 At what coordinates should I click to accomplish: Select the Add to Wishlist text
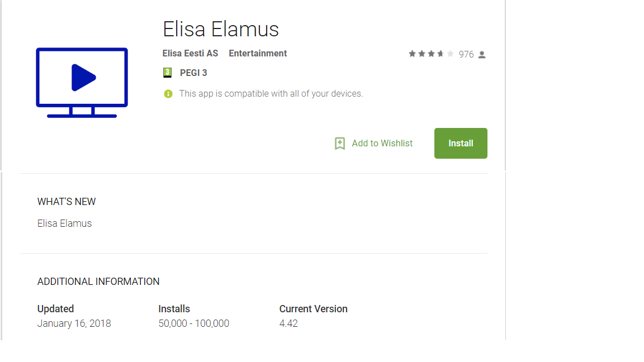pyautogui.click(x=382, y=143)
